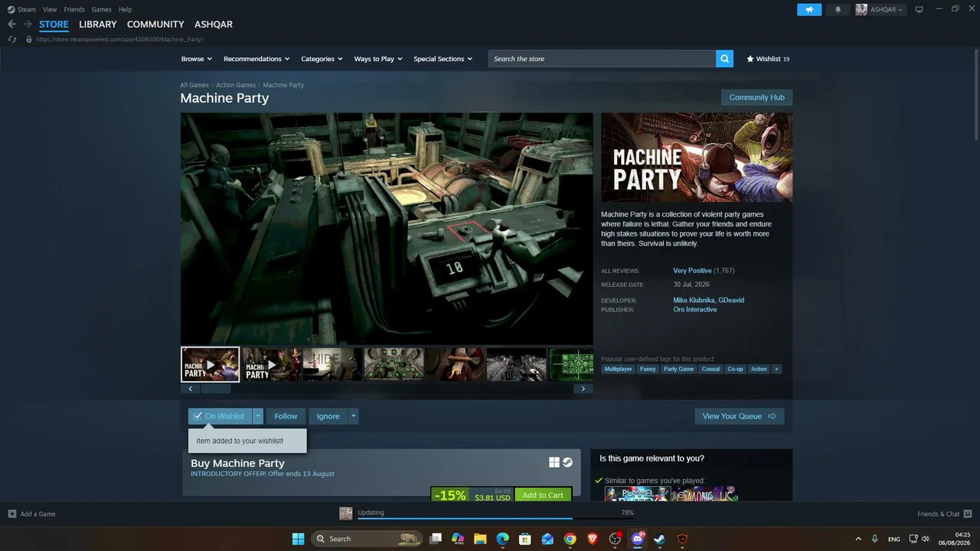
Task: Switch to the LIBRARY tab
Action: 98,24
